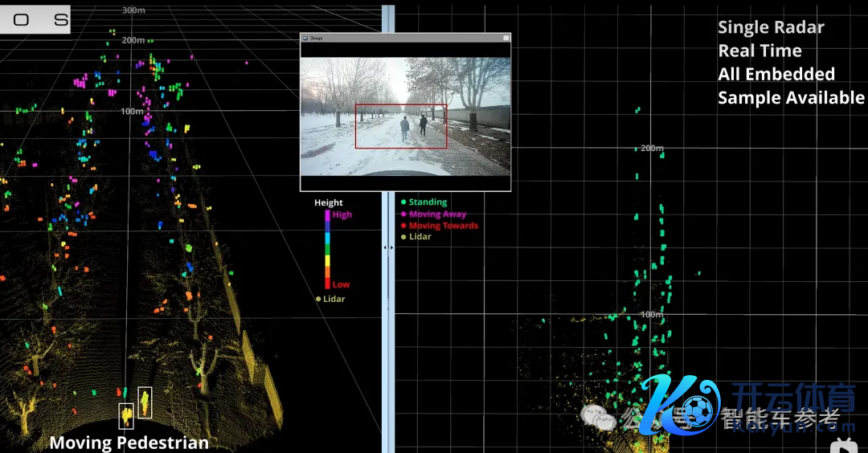Click the Lidar dot under Height legend
Image resolution: width=868 pixels, height=453 pixels.
click(x=318, y=299)
